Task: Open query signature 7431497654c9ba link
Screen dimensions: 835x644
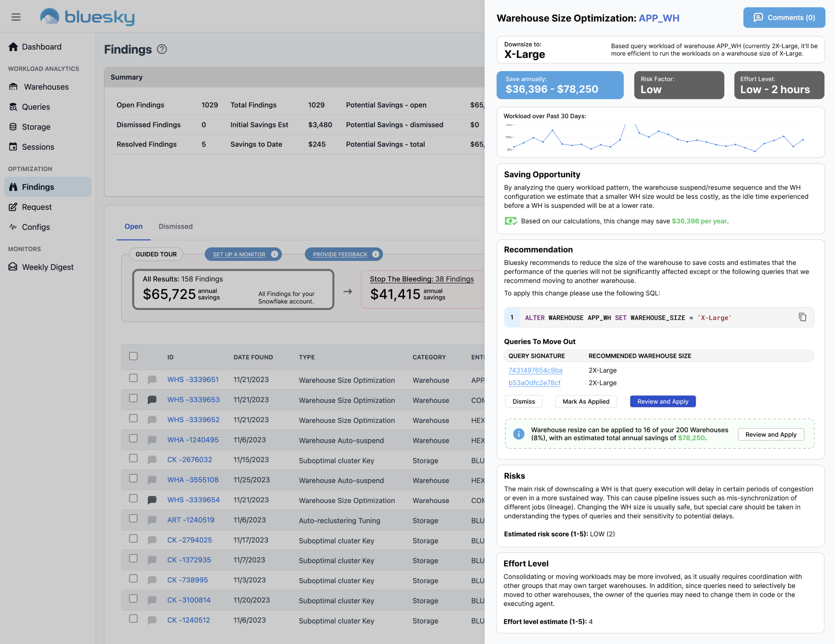Action: [x=535, y=370]
